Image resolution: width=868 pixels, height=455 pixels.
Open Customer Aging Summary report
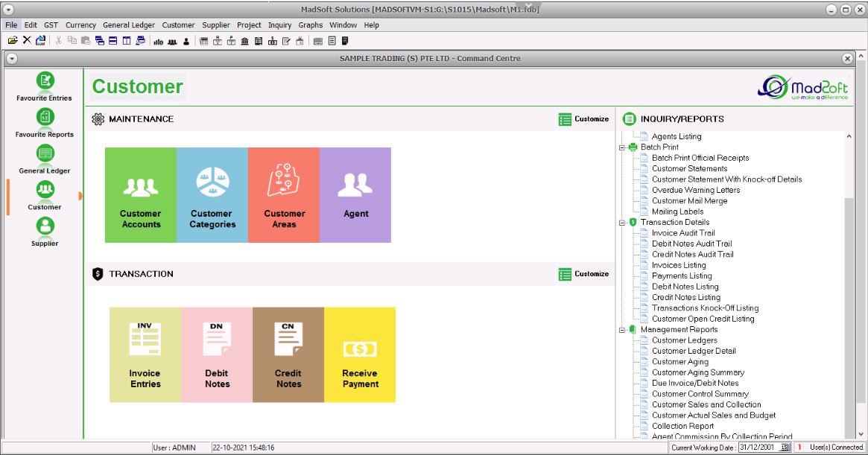click(697, 372)
